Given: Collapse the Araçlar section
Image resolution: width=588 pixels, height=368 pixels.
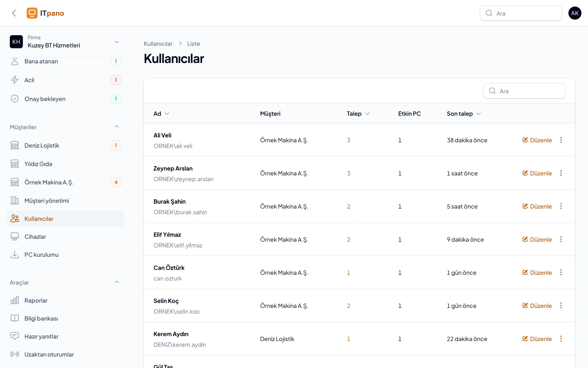Looking at the screenshot, I should (117, 282).
